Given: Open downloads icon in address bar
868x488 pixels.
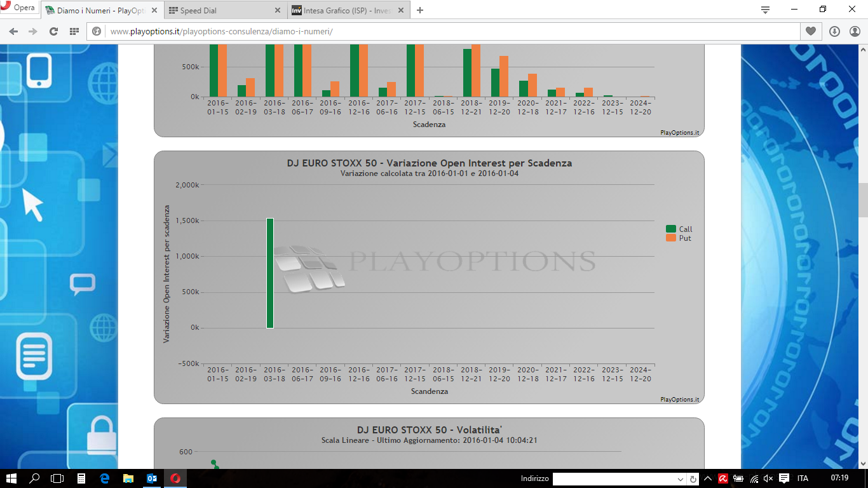Looking at the screenshot, I should 834,31.
